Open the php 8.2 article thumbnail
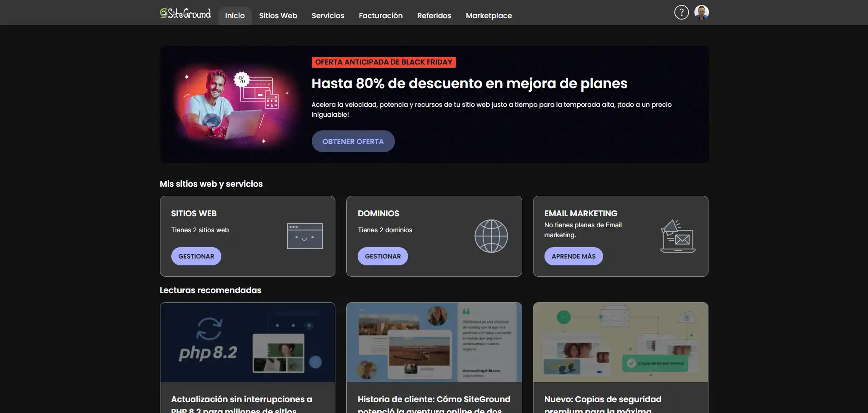The image size is (868, 413). coord(248,342)
